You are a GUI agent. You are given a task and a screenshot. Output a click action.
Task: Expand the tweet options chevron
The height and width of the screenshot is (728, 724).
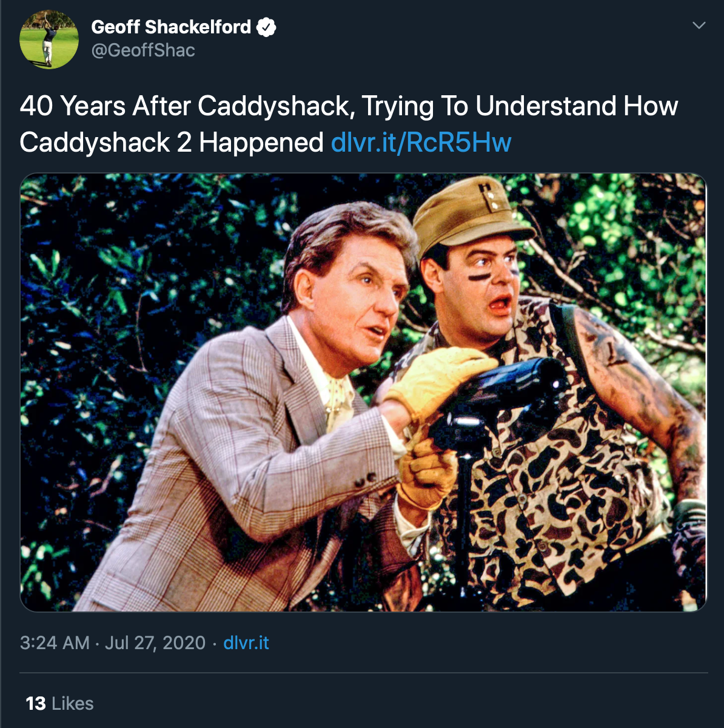[x=699, y=25]
